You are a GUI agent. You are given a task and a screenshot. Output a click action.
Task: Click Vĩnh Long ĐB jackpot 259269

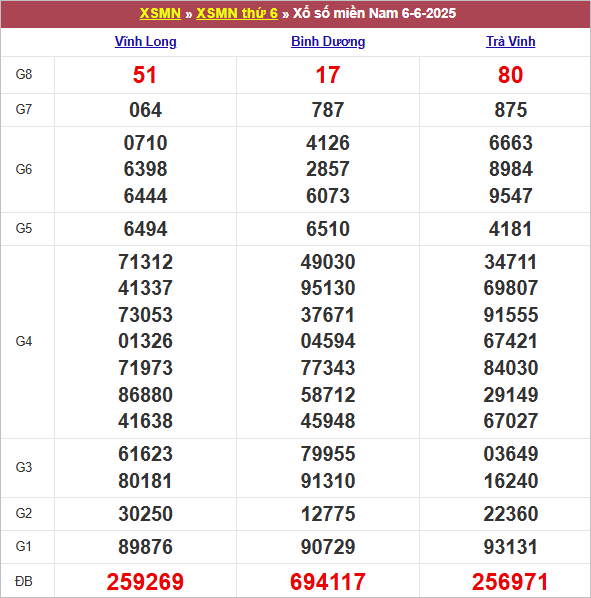(145, 582)
